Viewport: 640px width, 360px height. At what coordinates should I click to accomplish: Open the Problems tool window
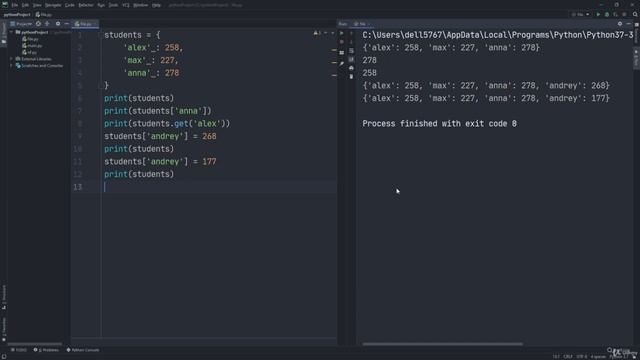[46, 350]
